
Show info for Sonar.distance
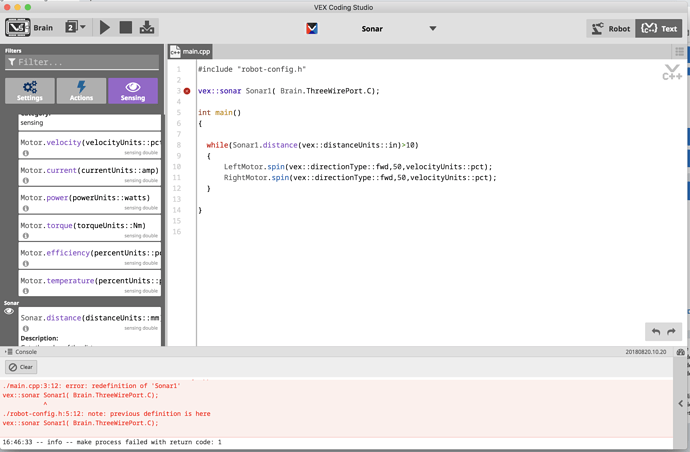click(x=26, y=328)
